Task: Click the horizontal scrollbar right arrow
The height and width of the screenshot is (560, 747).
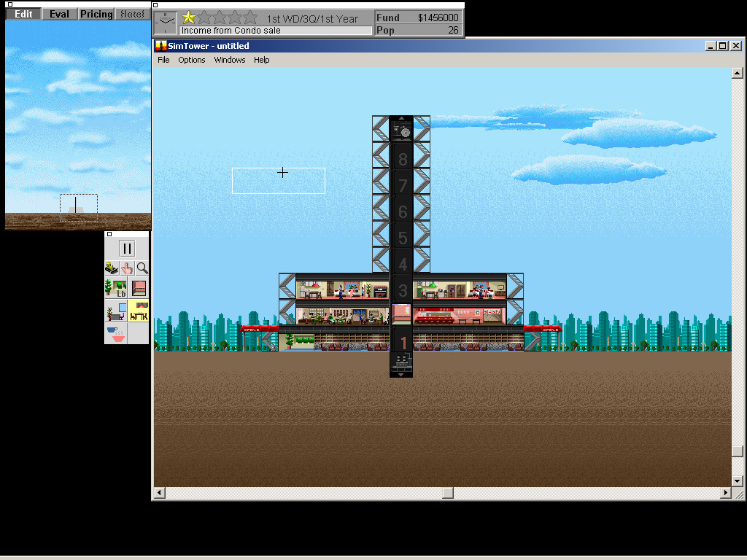Action: pos(726,493)
